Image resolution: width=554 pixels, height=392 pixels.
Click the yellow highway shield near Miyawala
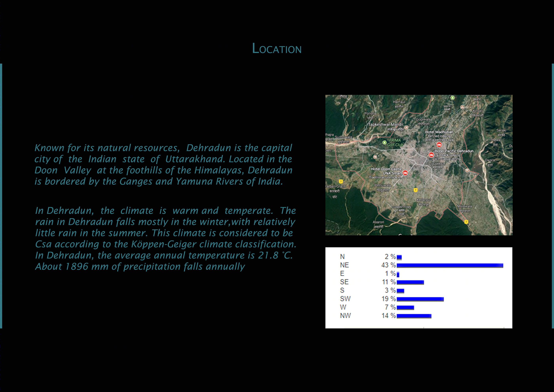466,222
